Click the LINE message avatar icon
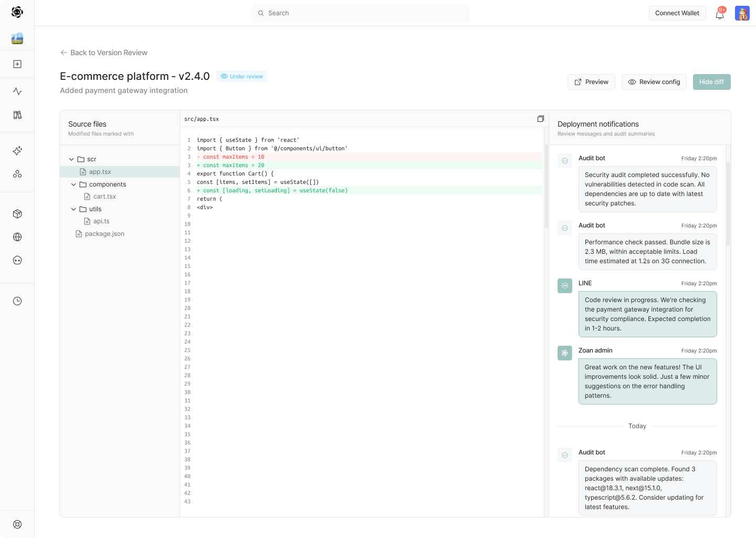Image resolution: width=756 pixels, height=538 pixels. [565, 286]
